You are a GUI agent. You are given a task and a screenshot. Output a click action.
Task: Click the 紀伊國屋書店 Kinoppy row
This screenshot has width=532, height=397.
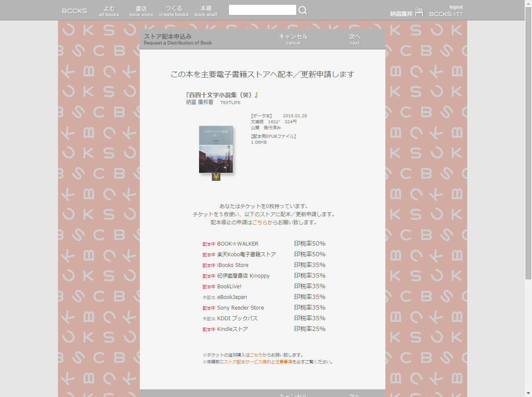[264, 275]
